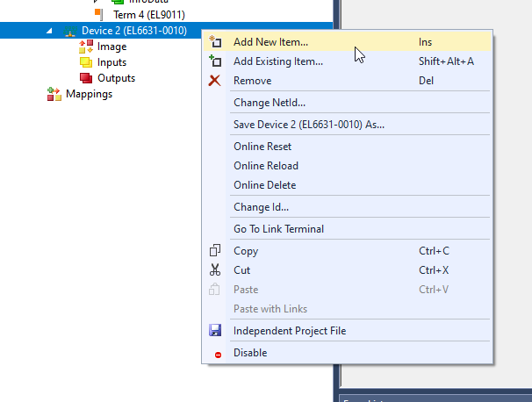Click the Mappings tree icon
532x402 pixels.
[x=54, y=94]
